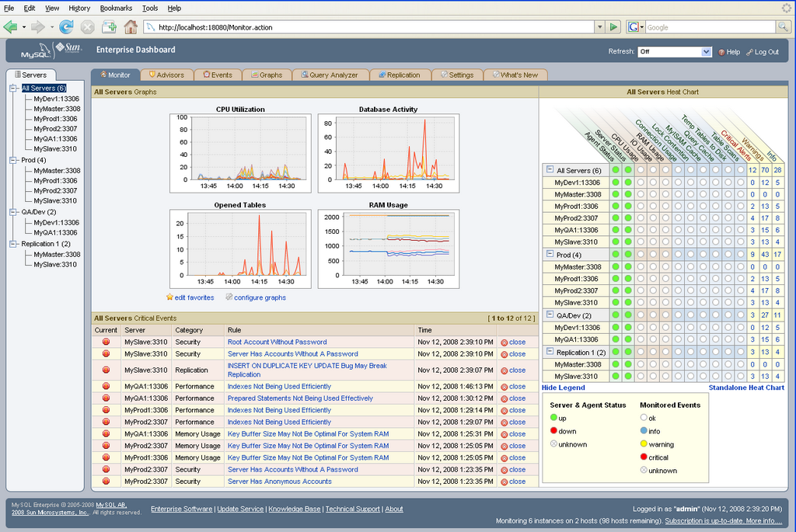796x532 pixels.
Task: Click close icon for Server Has Anonymous Accounts event
Action: (x=504, y=482)
